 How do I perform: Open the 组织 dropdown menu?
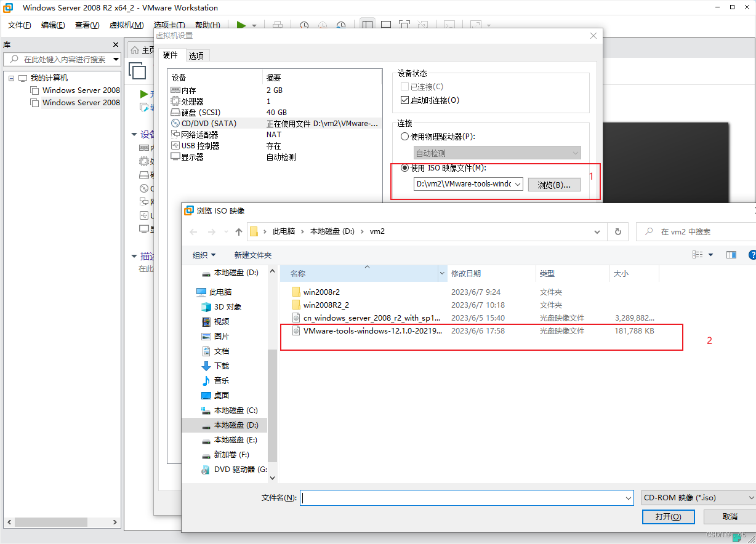pyautogui.click(x=204, y=255)
